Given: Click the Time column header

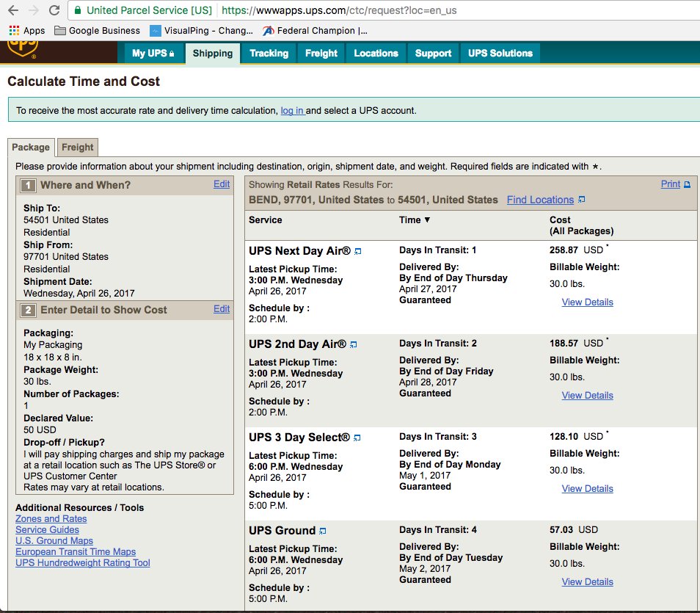Looking at the screenshot, I should coord(410,220).
